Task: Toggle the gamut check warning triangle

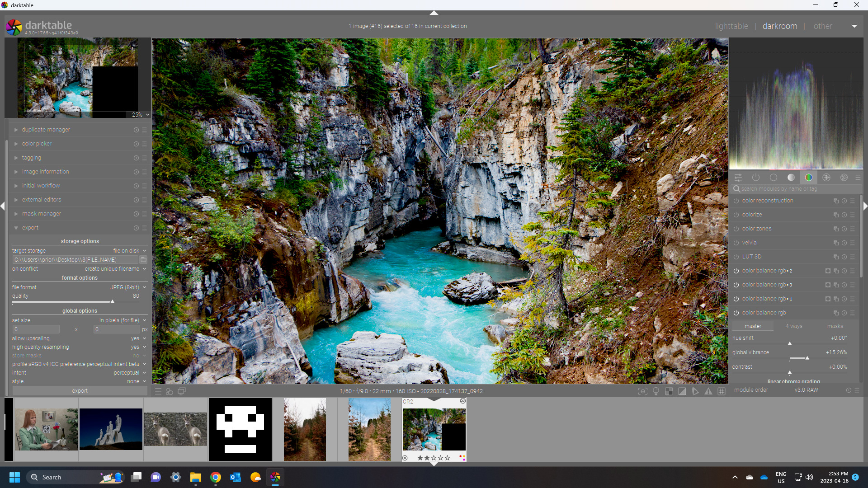Action: [x=708, y=391]
